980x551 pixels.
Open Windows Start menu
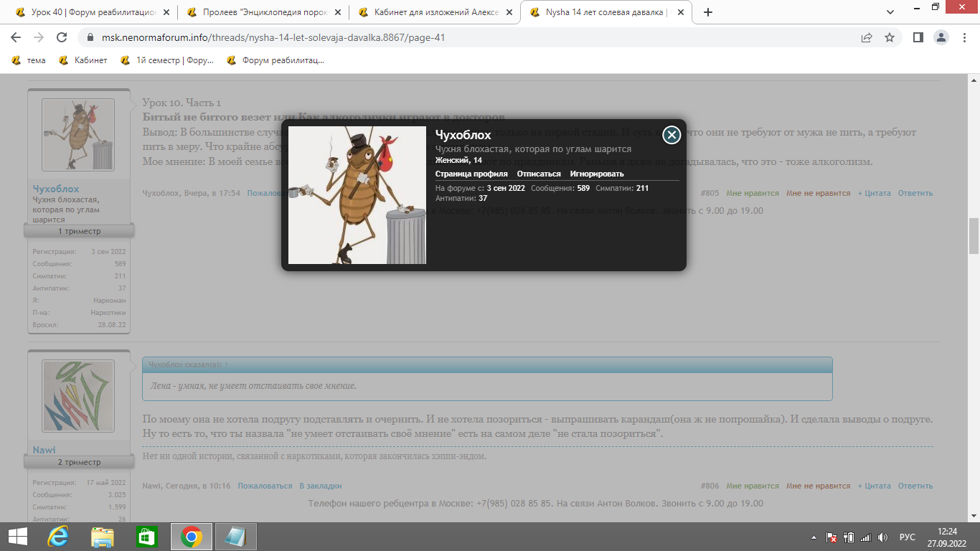[17, 537]
